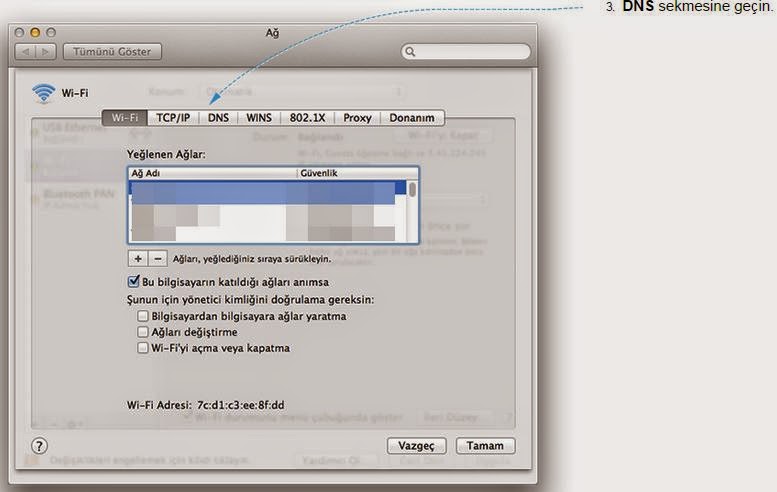Go back with the left arrow button

point(26,52)
